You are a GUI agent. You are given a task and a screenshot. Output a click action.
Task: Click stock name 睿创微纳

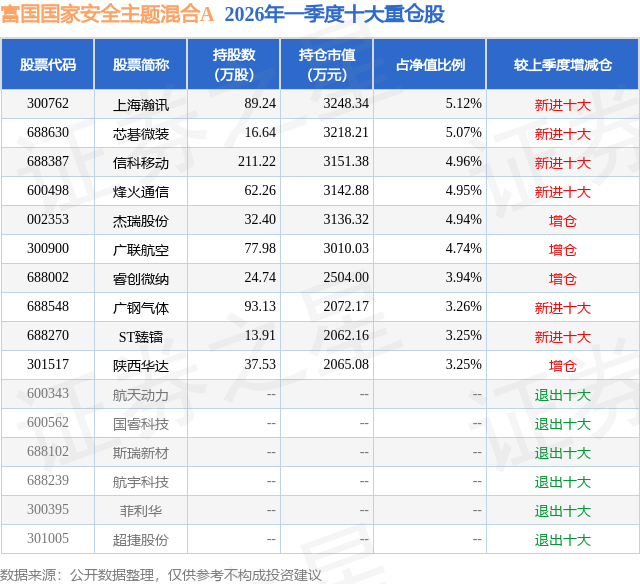tap(141, 279)
